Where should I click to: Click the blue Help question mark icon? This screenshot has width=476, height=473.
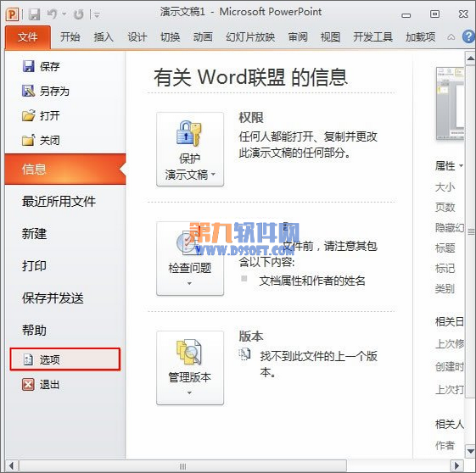tap(469, 36)
